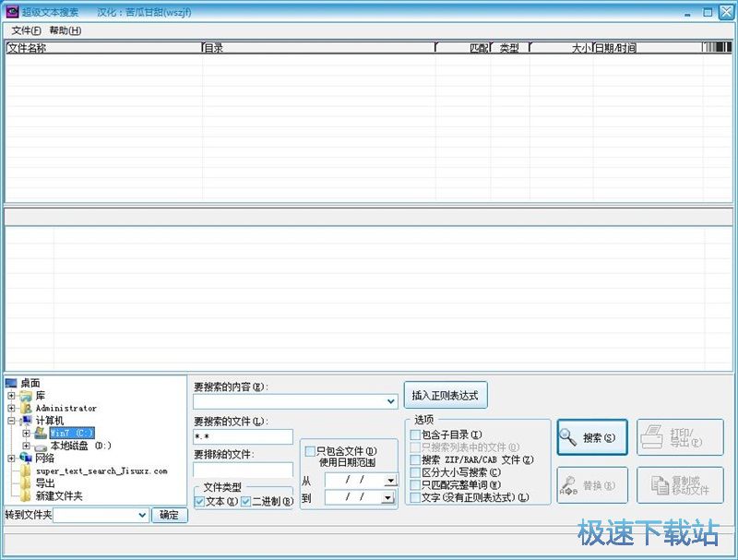Sort by 文件名称 column header
Image resolution: width=738 pixels, height=560 pixels.
[x=103, y=48]
